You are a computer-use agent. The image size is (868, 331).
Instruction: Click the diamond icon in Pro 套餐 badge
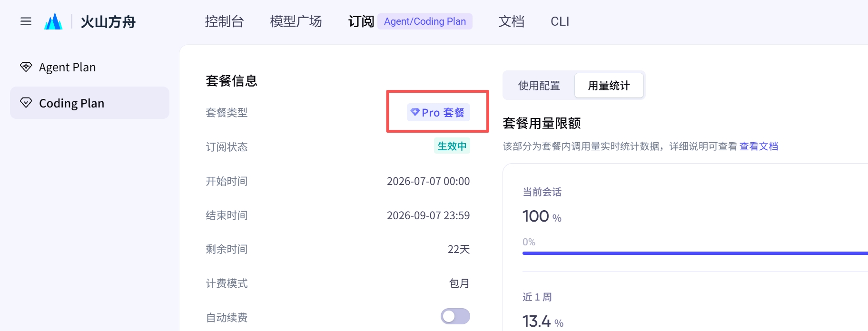click(x=415, y=112)
